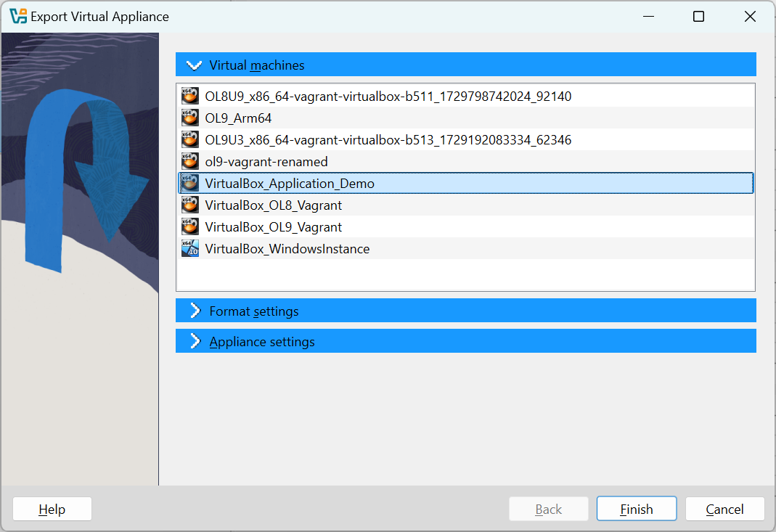Image resolution: width=776 pixels, height=532 pixels.
Task: Select OL9U3_x86_64-vagrant-virtualbox-b513_1729192083334_62346 machine
Action: pos(465,139)
